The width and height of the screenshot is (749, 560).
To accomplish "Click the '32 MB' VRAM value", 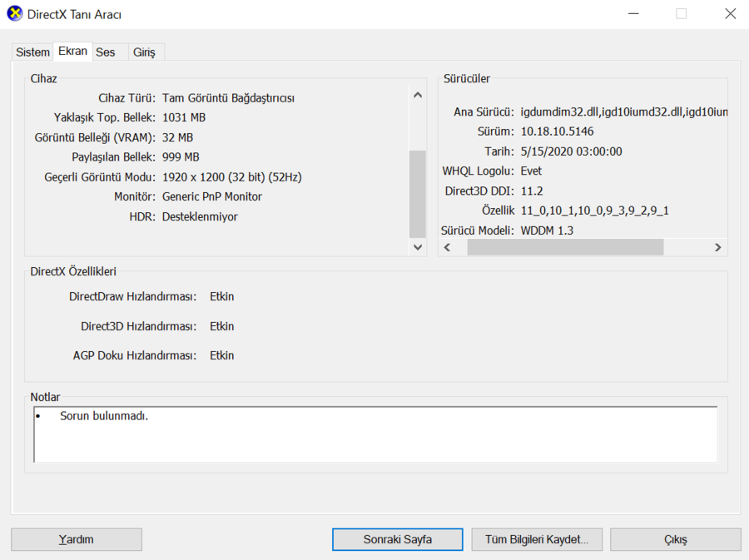I will (178, 137).
